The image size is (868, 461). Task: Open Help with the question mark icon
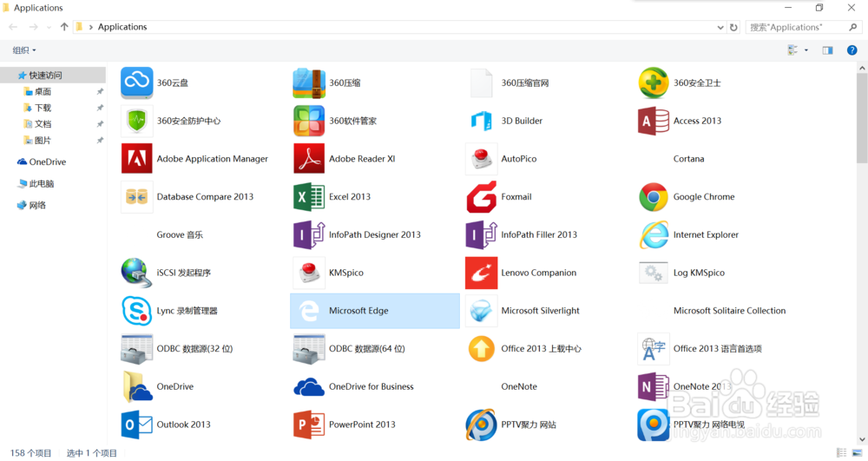tap(852, 50)
